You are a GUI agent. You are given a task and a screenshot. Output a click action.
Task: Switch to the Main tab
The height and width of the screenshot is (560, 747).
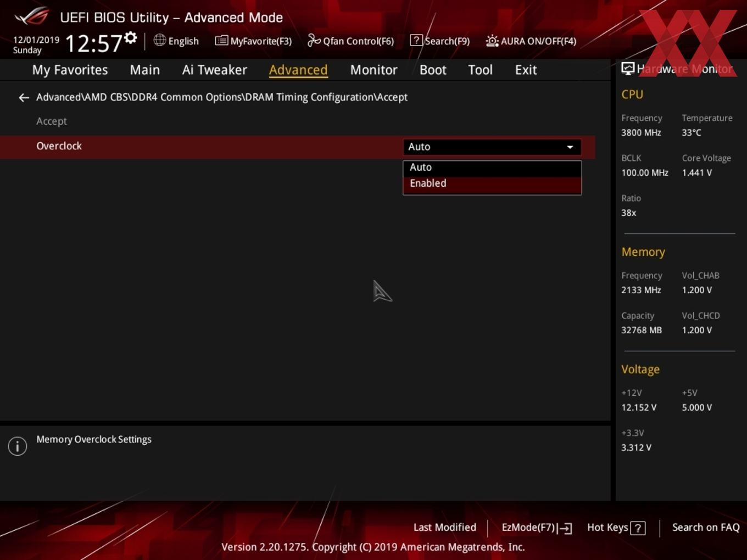click(145, 70)
